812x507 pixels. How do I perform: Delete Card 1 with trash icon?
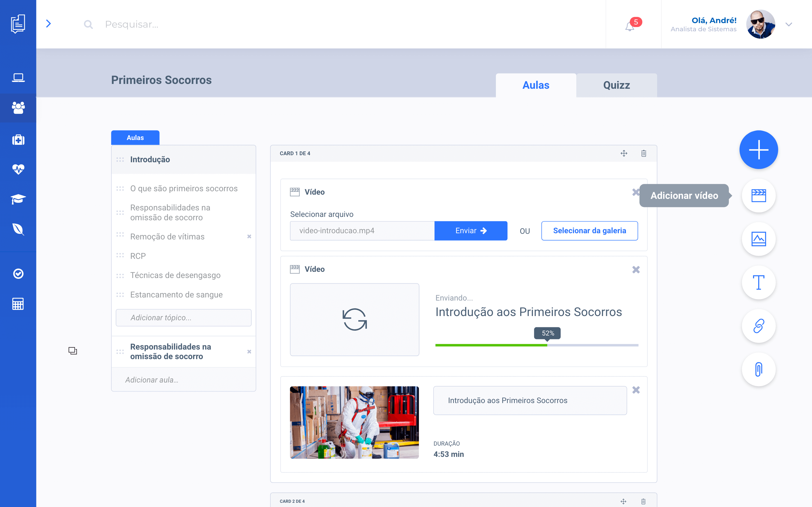[x=644, y=153]
